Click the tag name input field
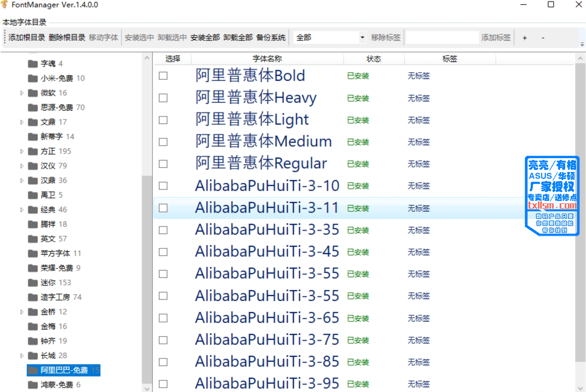This screenshot has height=392, width=586. coord(442,38)
